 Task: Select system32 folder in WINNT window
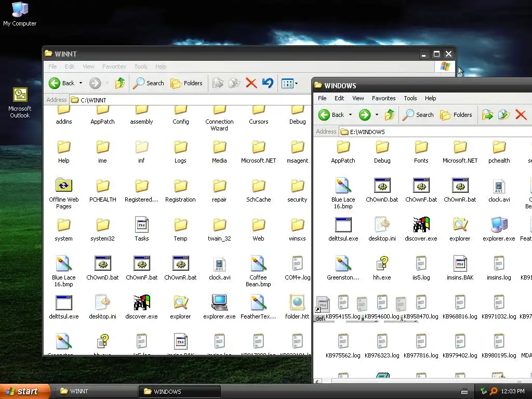point(102,229)
